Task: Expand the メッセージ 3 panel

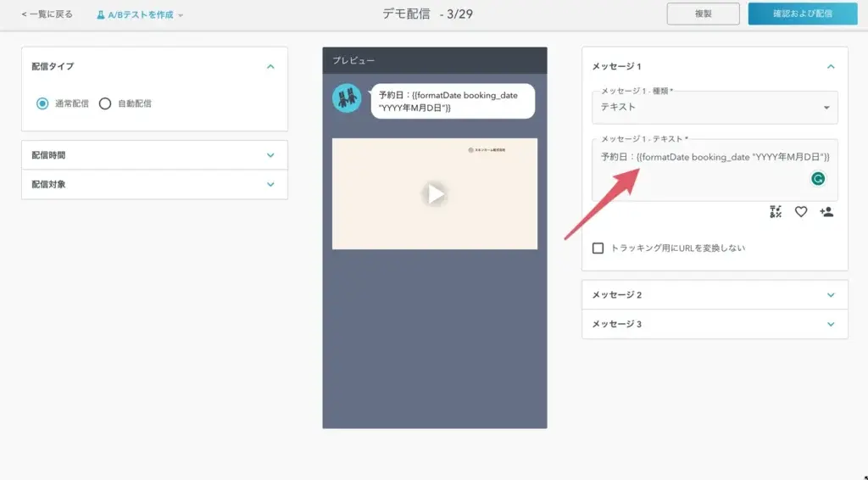Action: (x=714, y=324)
